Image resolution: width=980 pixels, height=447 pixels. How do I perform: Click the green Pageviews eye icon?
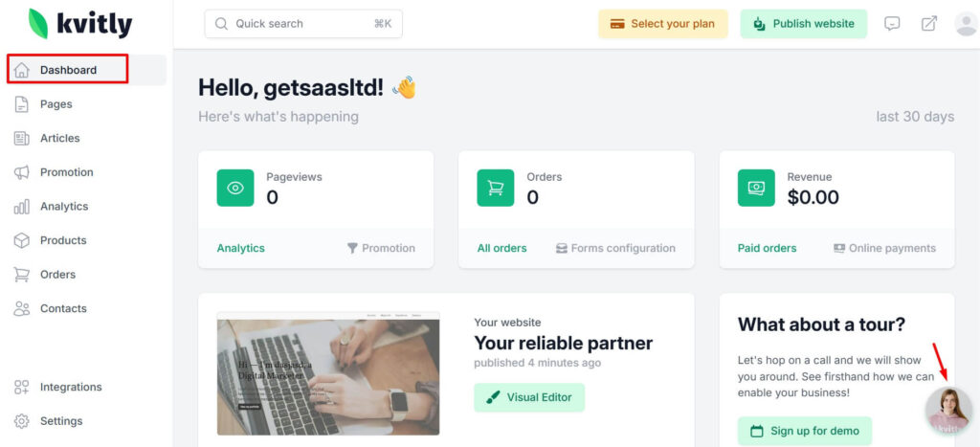tap(235, 188)
